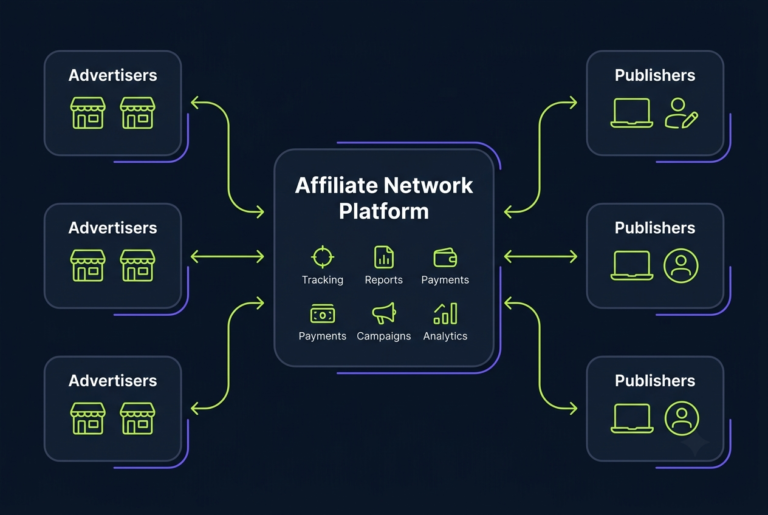Click the left store icon in top Advertisers card
768x515 pixels.
point(88,113)
